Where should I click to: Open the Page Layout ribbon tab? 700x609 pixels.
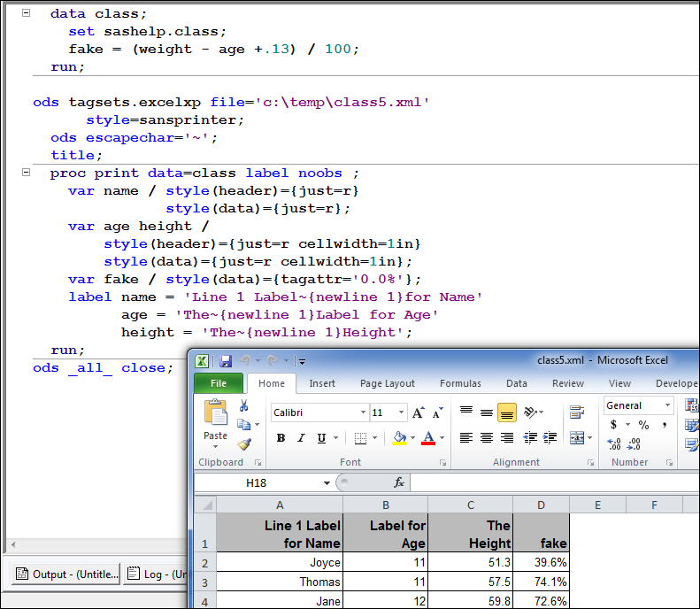click(387, 383)
